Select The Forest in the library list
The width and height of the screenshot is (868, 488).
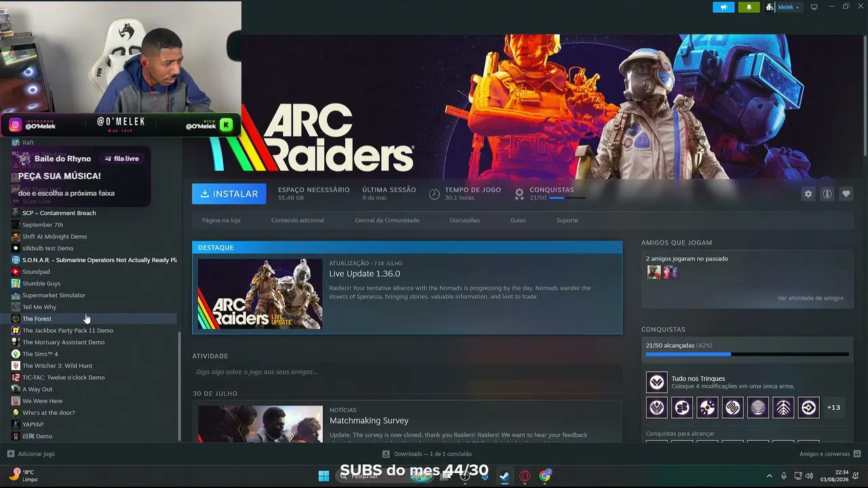pos(37,319)
